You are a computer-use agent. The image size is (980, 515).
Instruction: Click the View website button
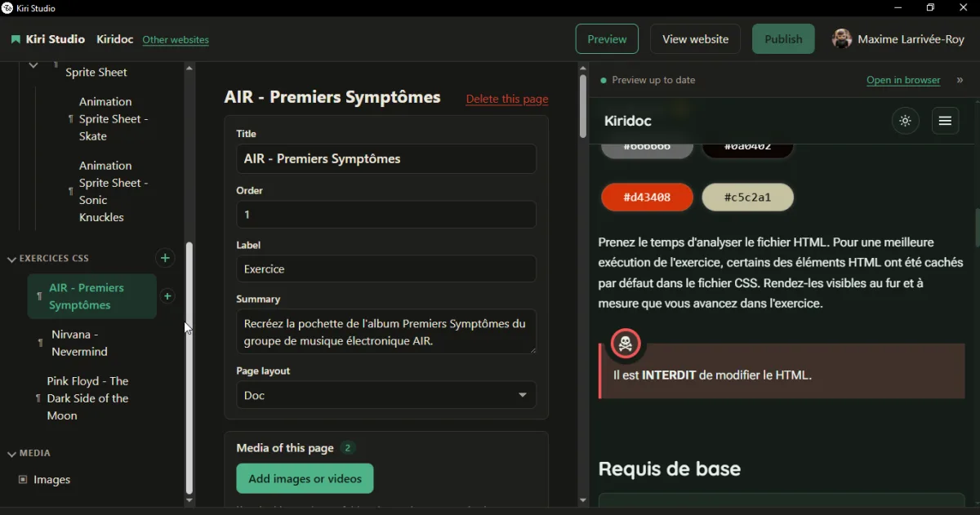coord(695,39)
